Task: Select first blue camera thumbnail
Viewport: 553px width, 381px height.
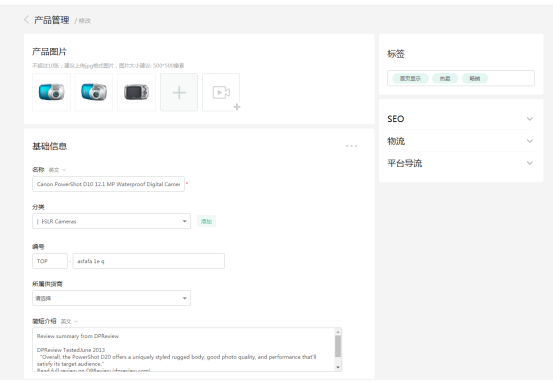Action: click(51, 92)
